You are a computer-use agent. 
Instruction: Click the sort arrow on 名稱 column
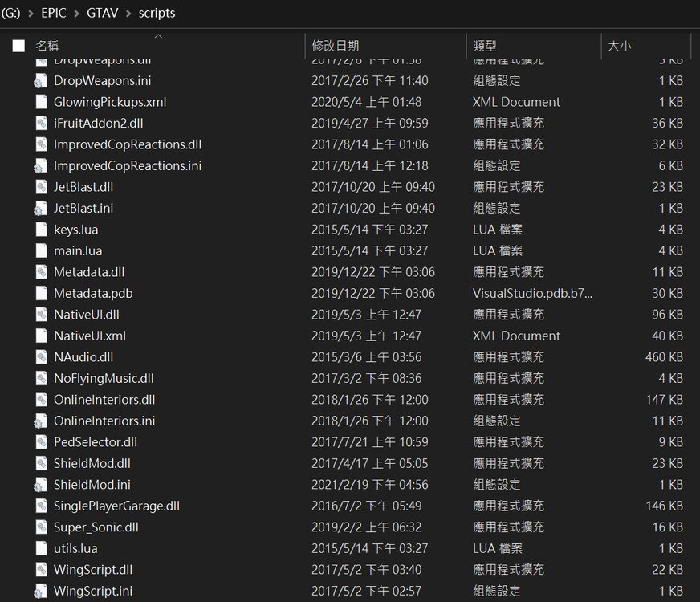click(158, 36)
